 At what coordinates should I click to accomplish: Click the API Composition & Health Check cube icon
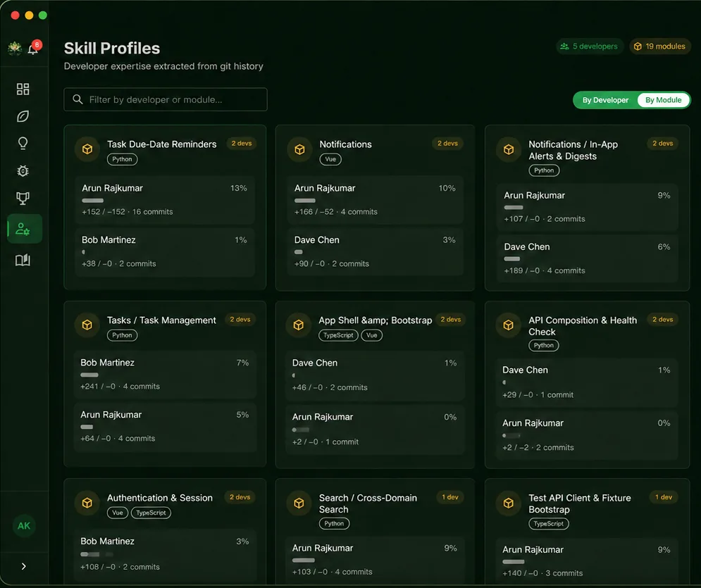(509, 325)
